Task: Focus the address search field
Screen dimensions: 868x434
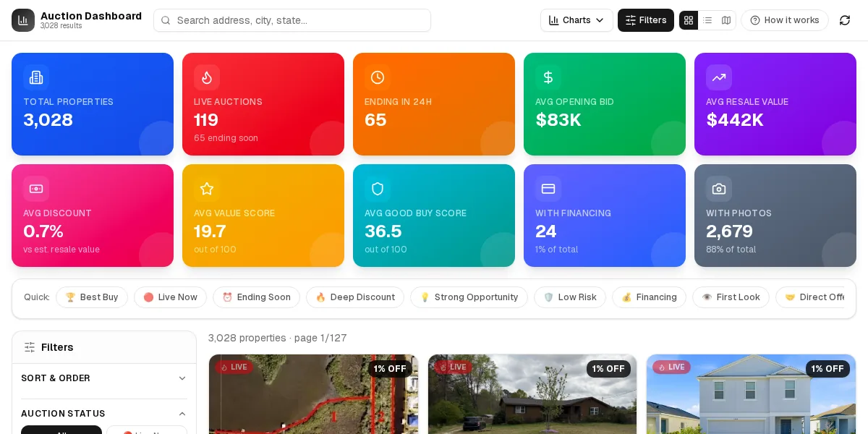Action: click(x=292, y=20)
